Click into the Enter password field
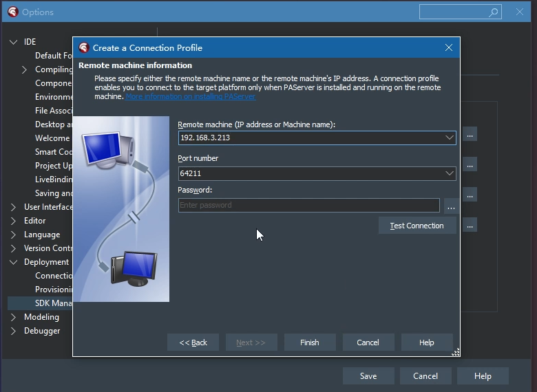This screenshot has width=537, height=392. click(x=308, y=206)
